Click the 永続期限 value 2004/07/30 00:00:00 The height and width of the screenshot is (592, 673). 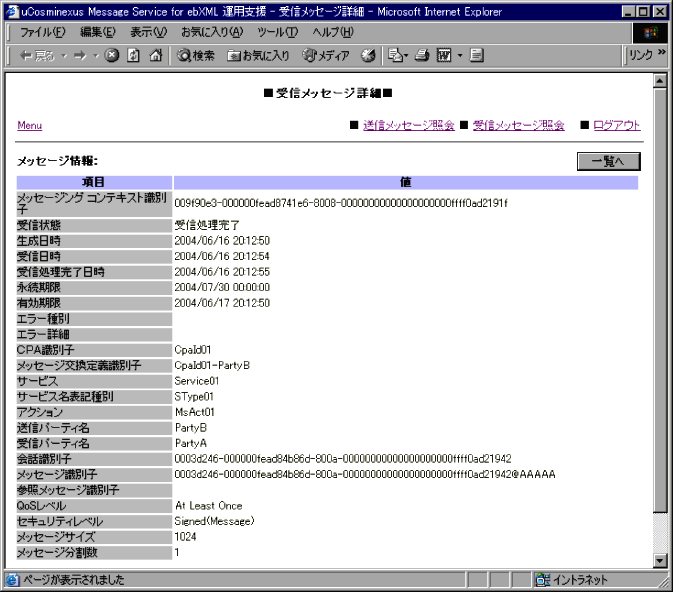point(222,287)
